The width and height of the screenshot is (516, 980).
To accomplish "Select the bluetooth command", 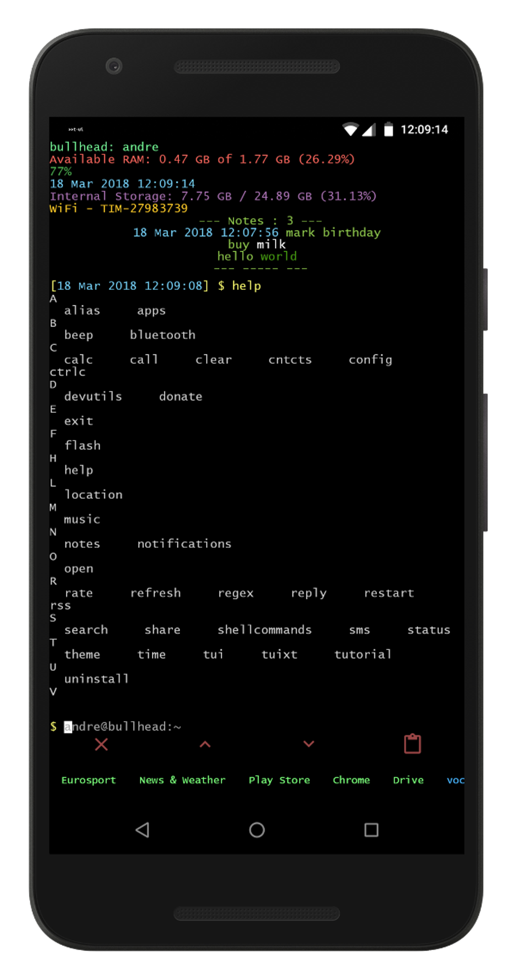I will (x=162, y=335).
